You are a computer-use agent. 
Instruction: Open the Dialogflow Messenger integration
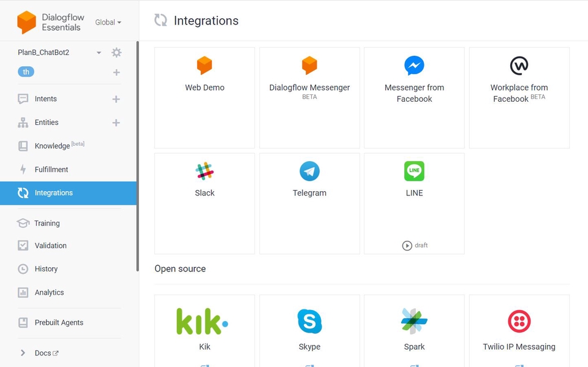pos(309,98)
